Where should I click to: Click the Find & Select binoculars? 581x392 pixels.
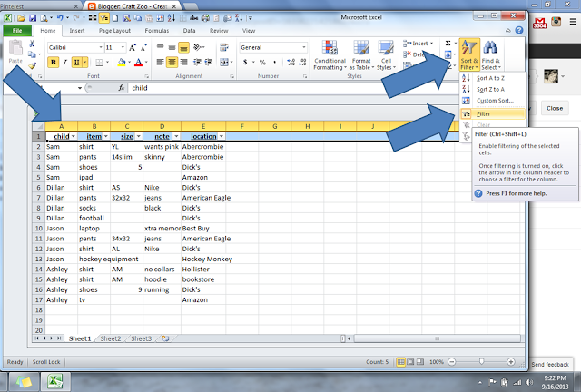pyautogui.click(x=490, y=54)
